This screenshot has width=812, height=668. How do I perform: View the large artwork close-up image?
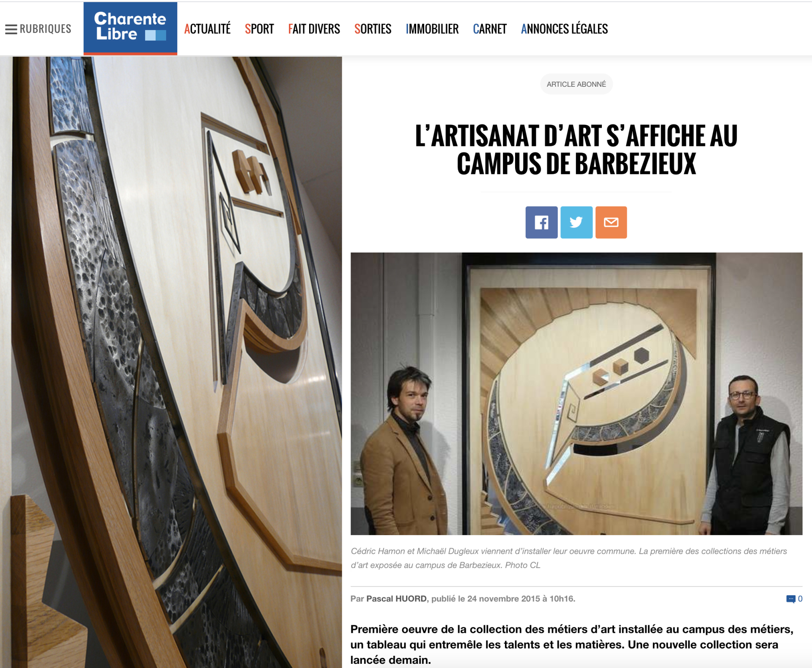pyautogui.click(x=171, y=362)
